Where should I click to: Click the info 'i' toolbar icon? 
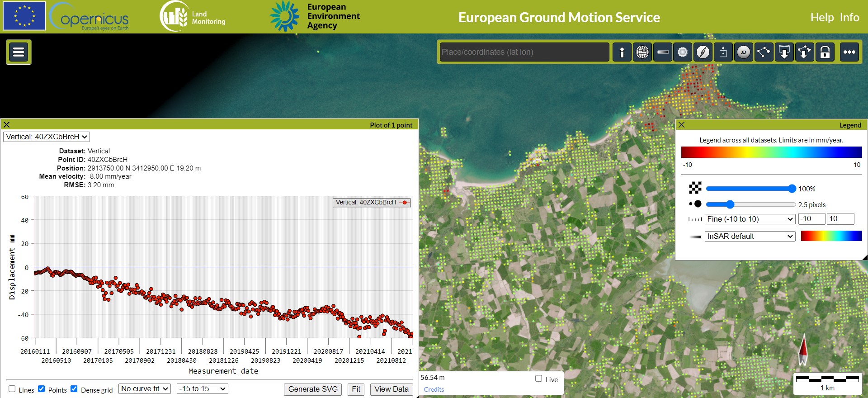tap(622, 52)
